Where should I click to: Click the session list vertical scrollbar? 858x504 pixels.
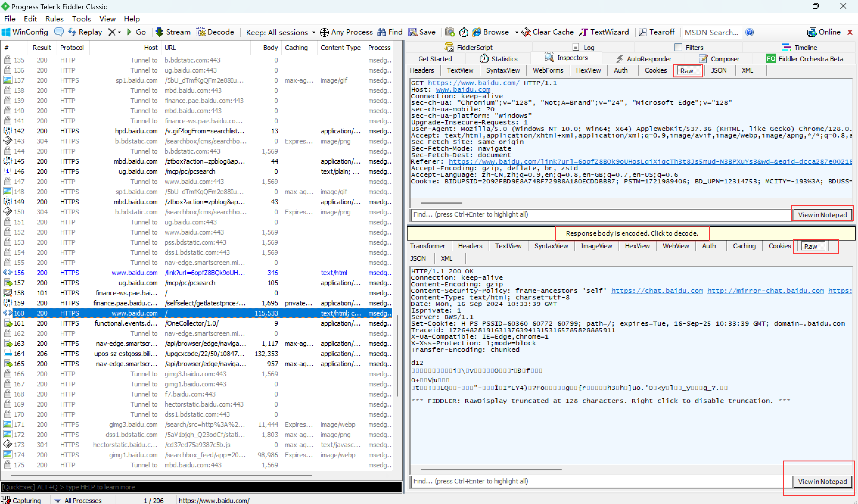397,356
